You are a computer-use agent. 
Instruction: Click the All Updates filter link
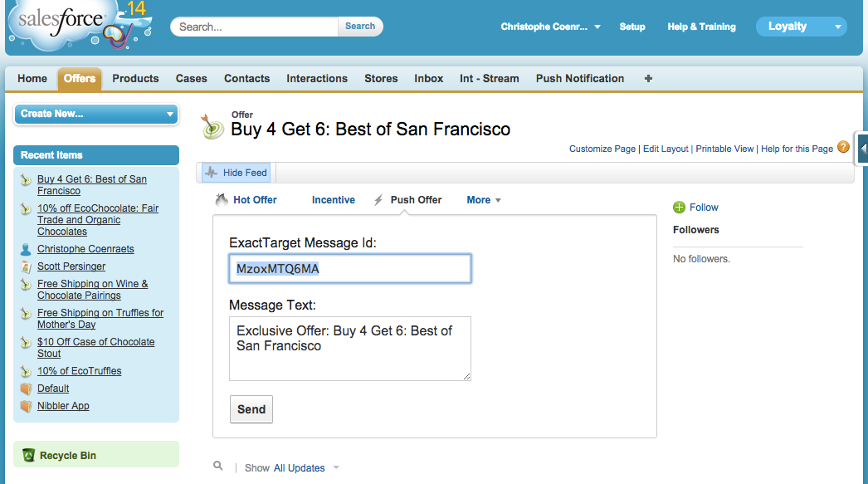[299, 468]
